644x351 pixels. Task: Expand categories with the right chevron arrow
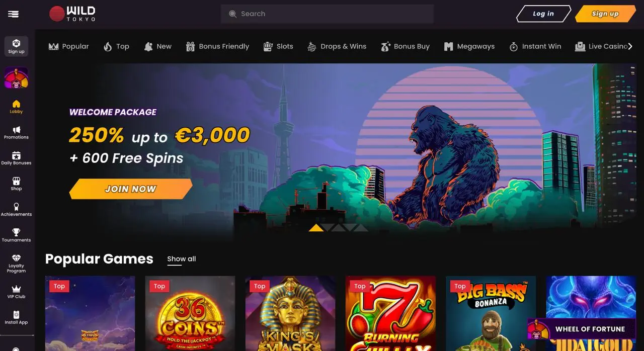tap(630, 46)
